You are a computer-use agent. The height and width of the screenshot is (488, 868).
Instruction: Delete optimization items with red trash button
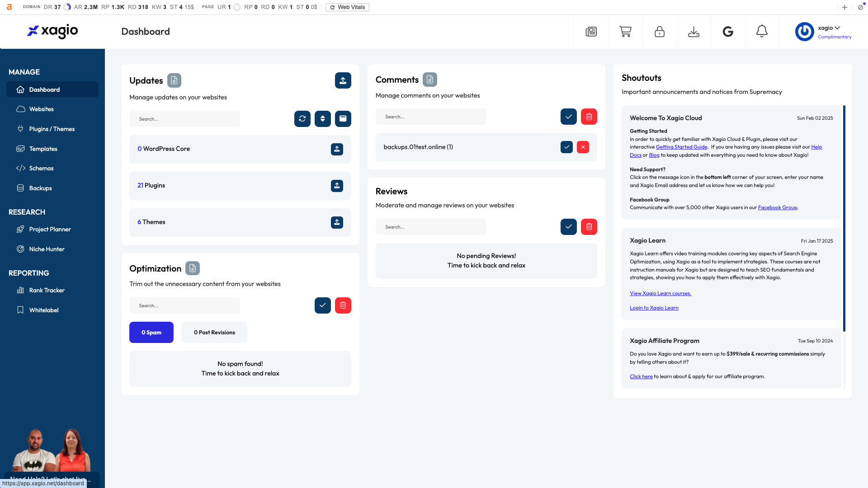click(343, 305)
